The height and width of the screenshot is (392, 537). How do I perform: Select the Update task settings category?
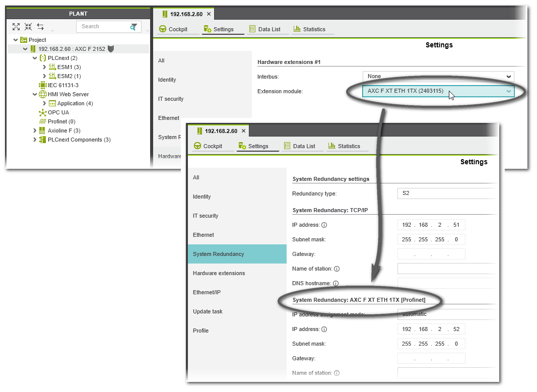pyautogui.click(x=208, y=311)
